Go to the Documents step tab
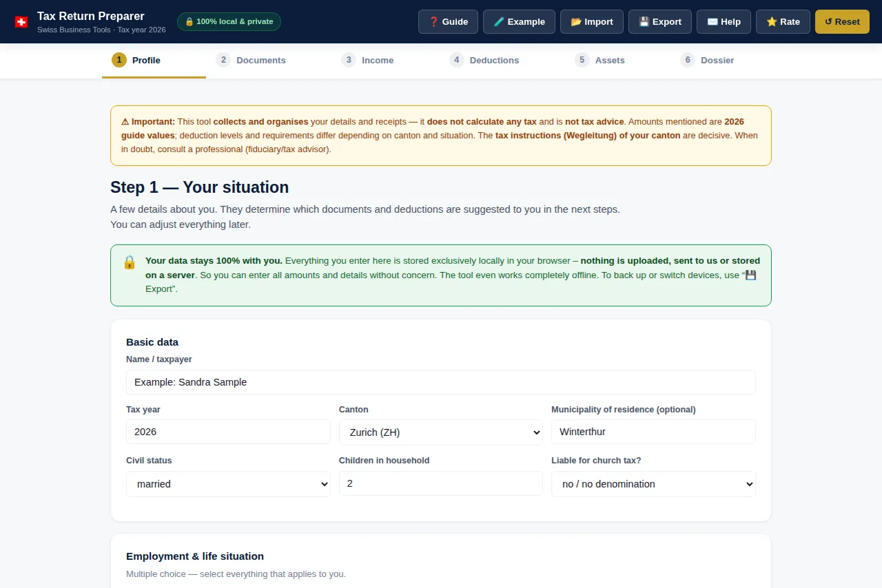Image resolution: width=882 pixels, height=588 pixels. pyautogui.click(x=251, y=61)
